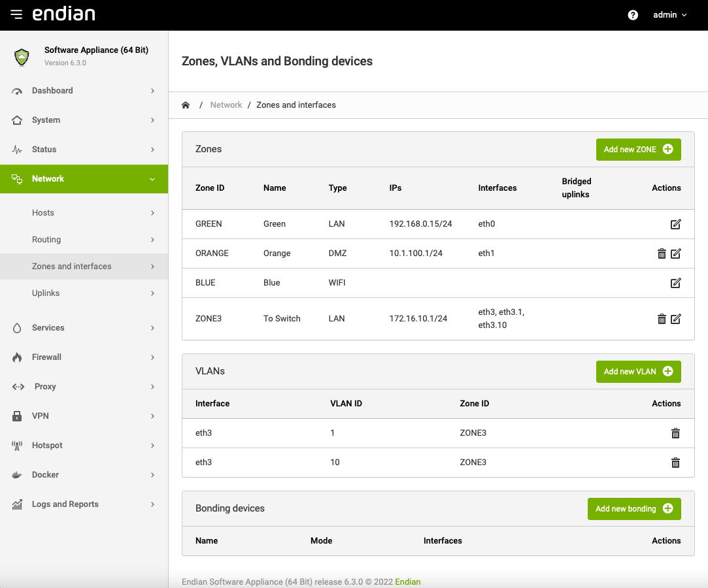
Task: Click the breadcrumb home icon
Action: (x=186, y=105)
